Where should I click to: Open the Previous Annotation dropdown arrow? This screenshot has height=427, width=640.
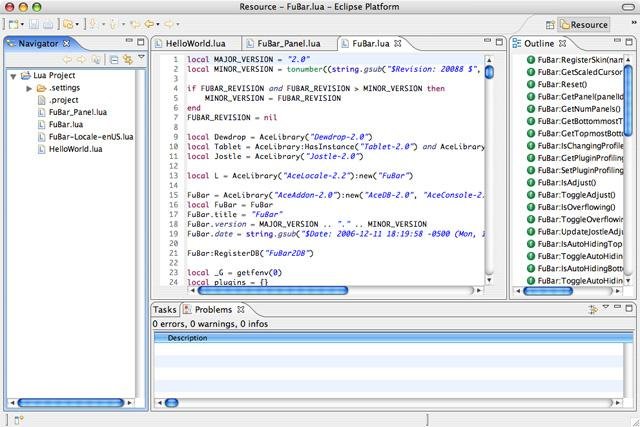click(123, 24)
